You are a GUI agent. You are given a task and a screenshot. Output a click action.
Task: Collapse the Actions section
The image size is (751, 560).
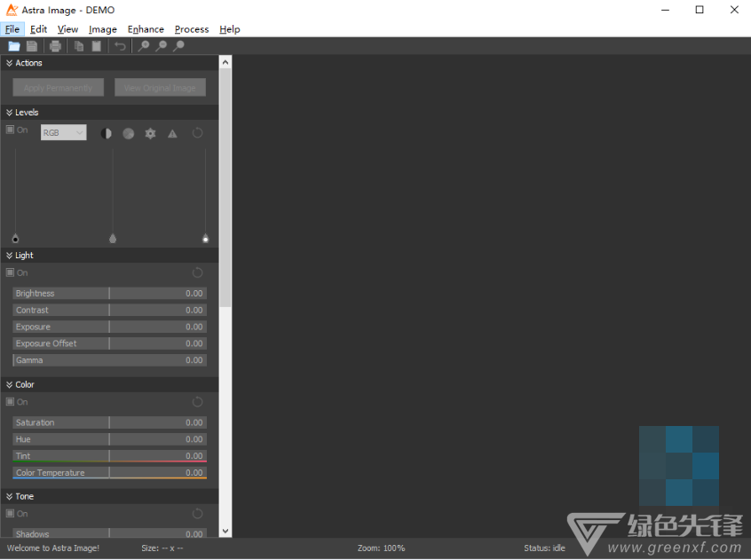[9, 63]
